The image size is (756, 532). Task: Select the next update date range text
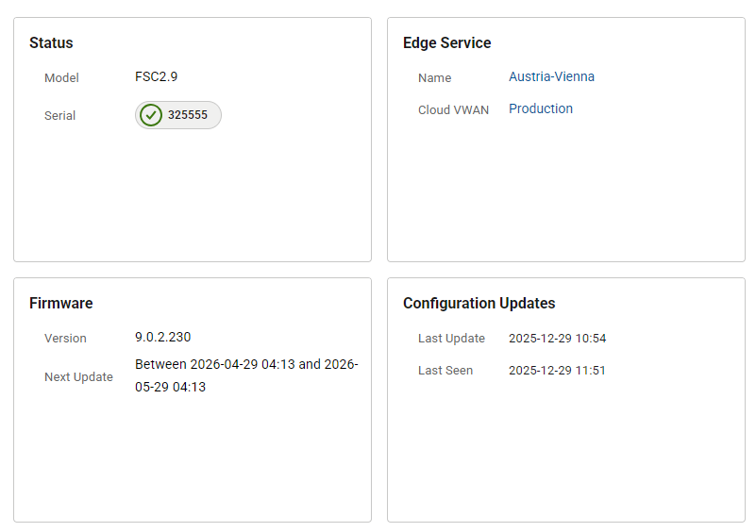(245, 375)
